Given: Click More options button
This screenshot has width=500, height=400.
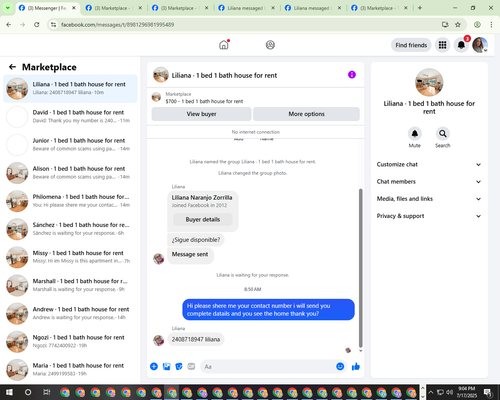Looking at the screenshot, I should pyautogui.click(x=306, y=114).
